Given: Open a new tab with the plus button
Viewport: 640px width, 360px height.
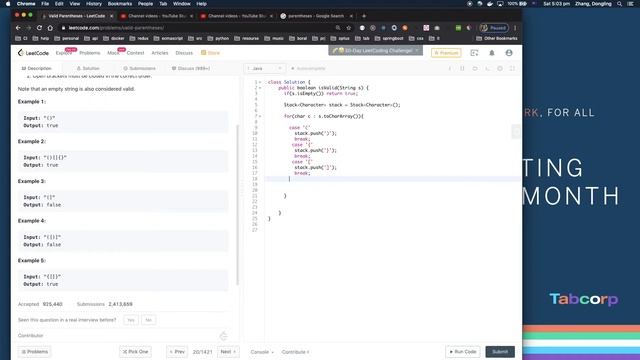Looking at the screenshot, I should pyautogui.click(x=364, y=16).
